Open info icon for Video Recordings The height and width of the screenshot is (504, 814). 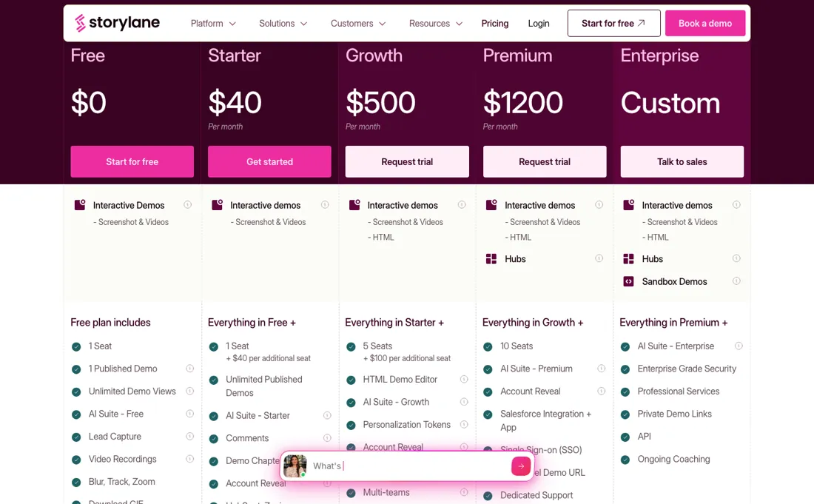(x=190, y=459)
